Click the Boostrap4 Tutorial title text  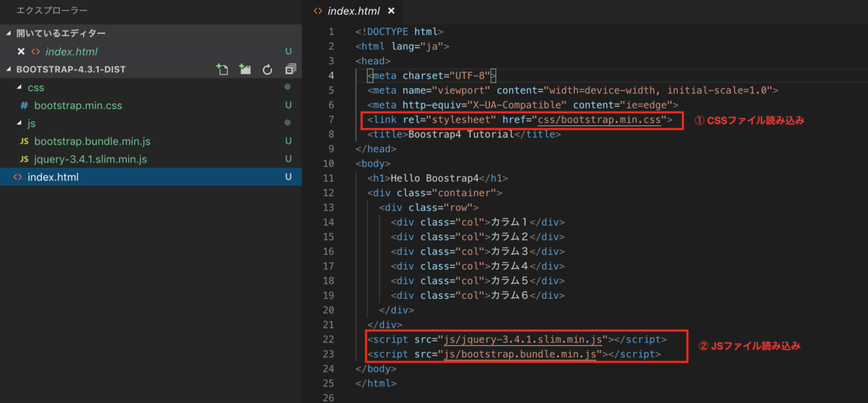coord(461,135)
